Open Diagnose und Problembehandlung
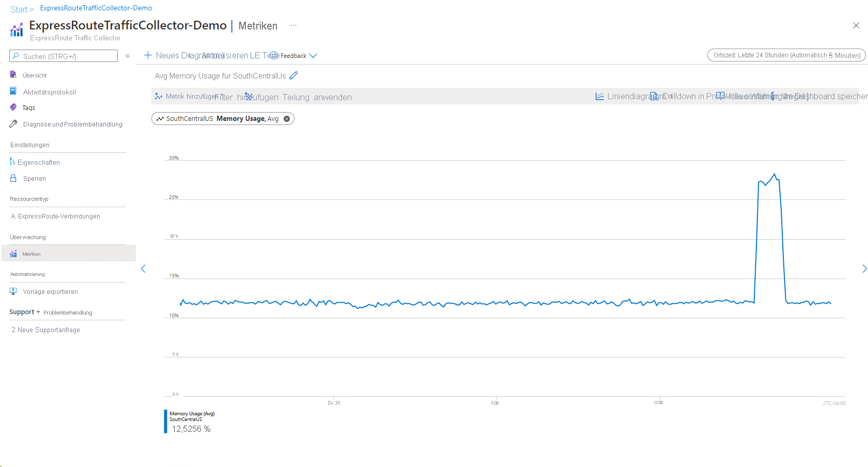The height and width of the screenshot is (467, 868). tap(72, 124)
